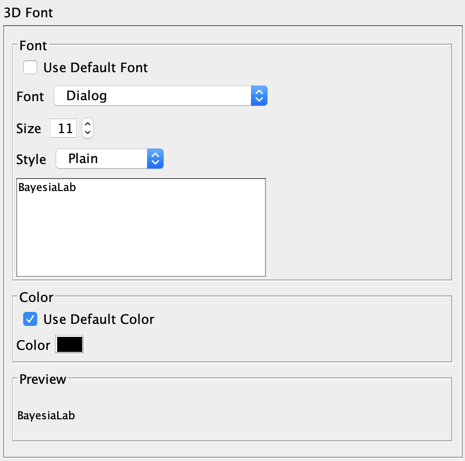The width and height of the screenshot is (465, 461).
Task: Enable the Use Default Font checkbox
Action: [30, 67]
